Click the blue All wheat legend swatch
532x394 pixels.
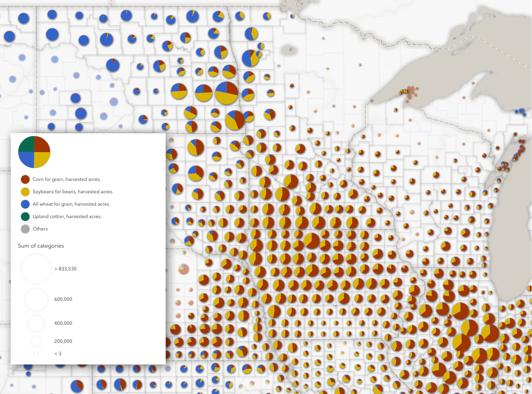(x=26, y=204)
